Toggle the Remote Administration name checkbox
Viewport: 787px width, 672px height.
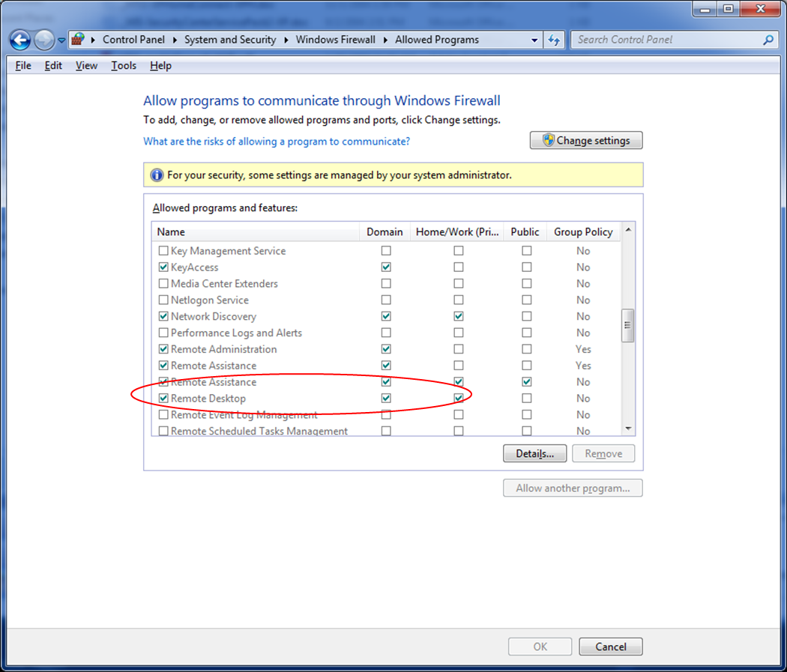163,349
